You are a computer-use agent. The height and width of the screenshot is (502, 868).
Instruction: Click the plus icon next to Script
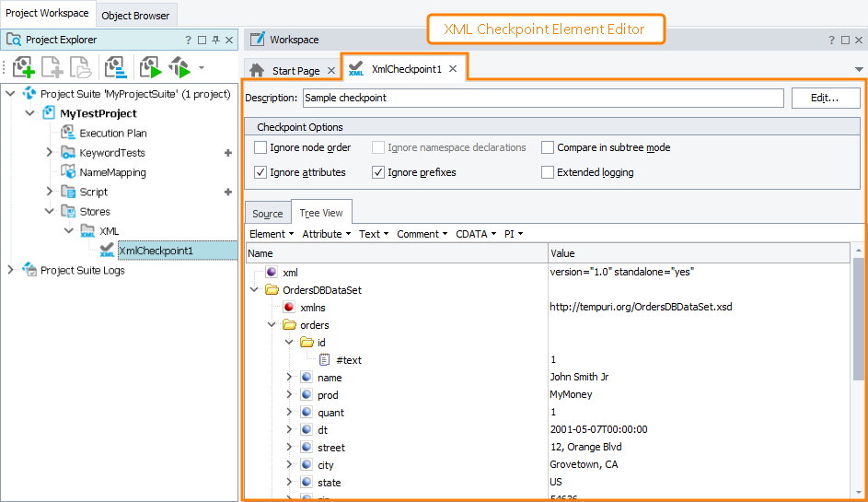(228, 192)
